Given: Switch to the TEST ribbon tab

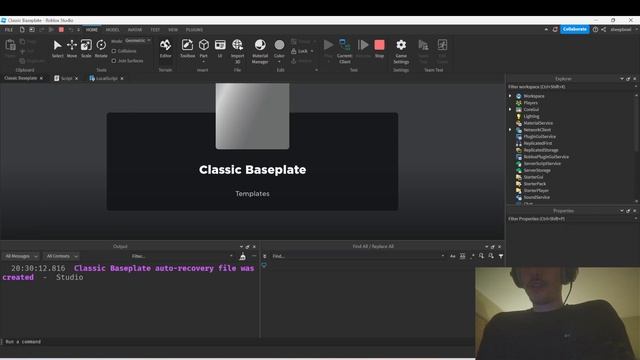Looking at the screenshot, I should [155, 30].
